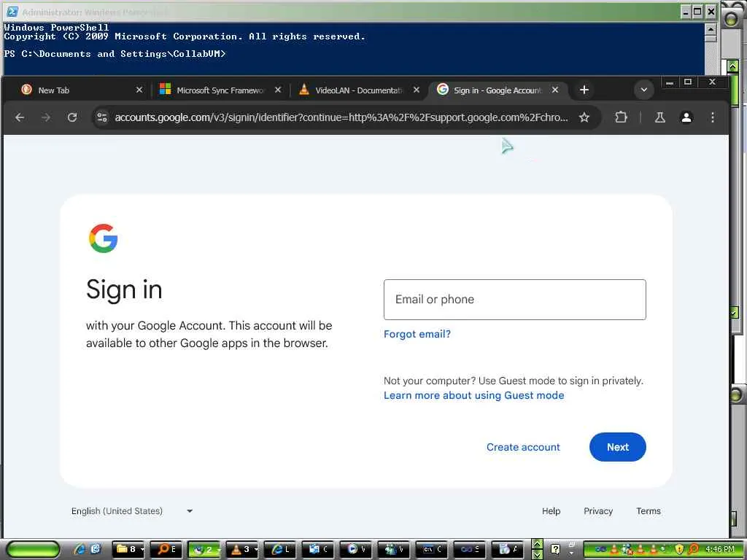Open the Extensions puzzle icon

[621, 117]
